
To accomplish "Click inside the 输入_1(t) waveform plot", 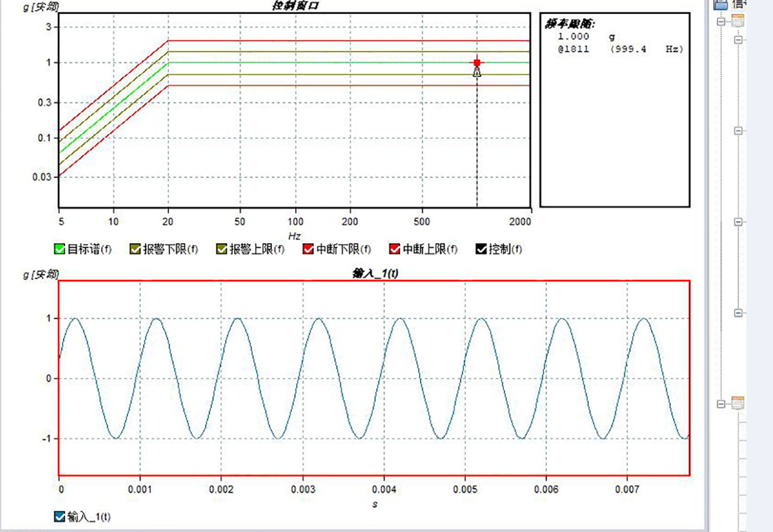I will [x=374, y=378].
